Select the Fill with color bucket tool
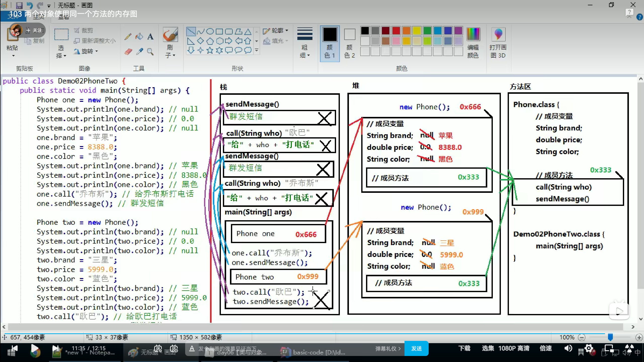The width and height of the screenshot is (644, 362). tap(139, 37)
